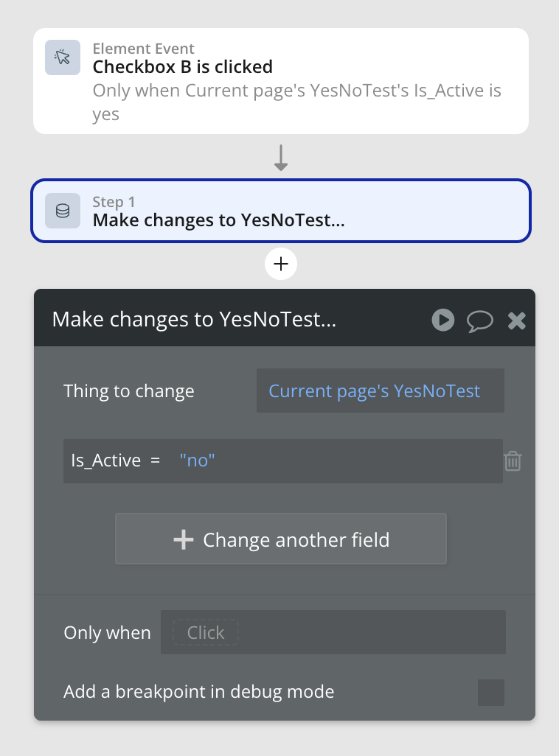Click the Make changes to YesNoTest panel title

194,320
